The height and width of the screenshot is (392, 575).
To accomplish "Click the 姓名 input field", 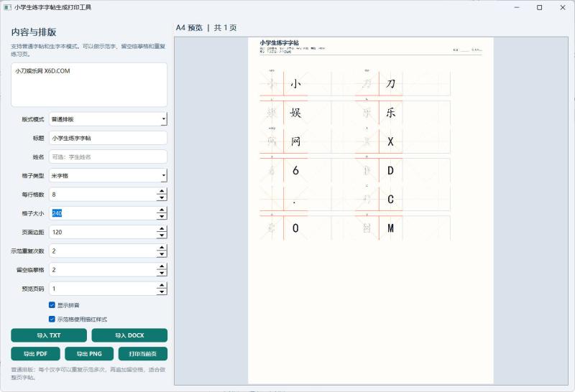I will 109,157.
